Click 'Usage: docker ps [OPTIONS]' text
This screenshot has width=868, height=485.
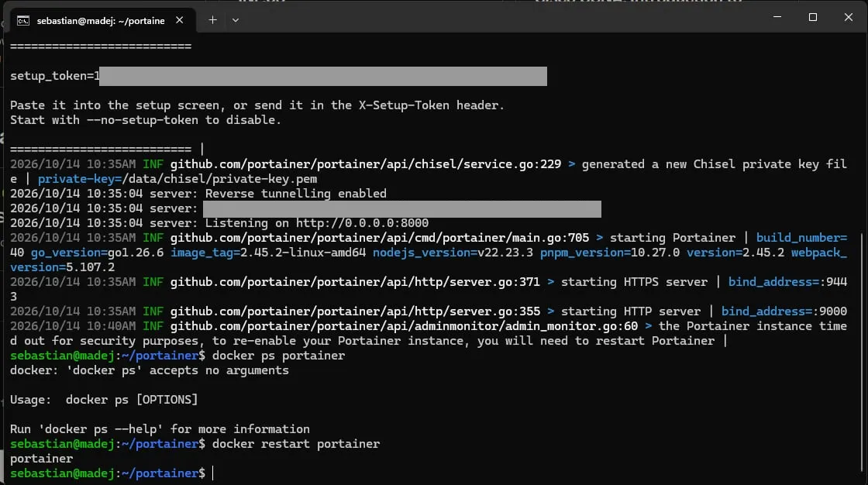click(104, 400)
